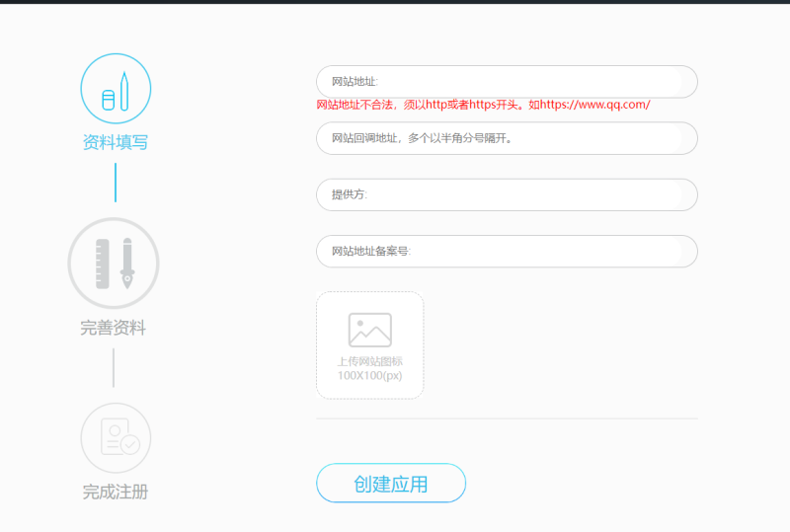Click the 上传网站图标 upload text
790x532 pixels.
coord(370,361)
